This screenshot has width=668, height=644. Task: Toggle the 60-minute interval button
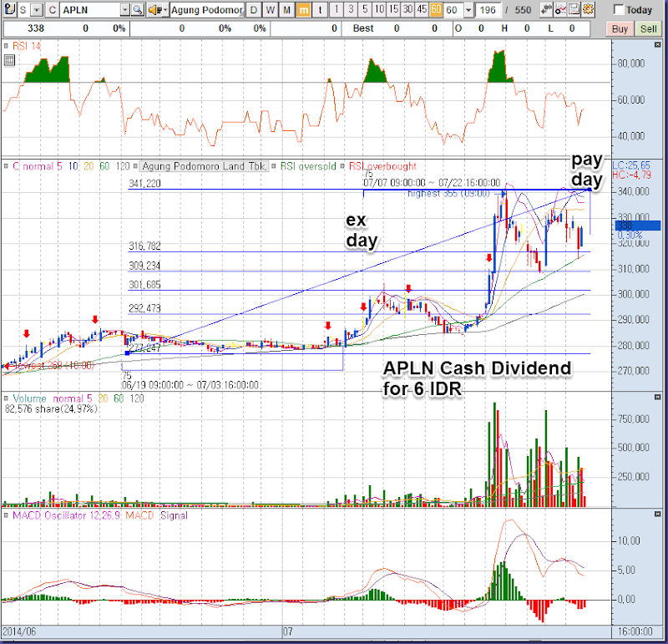coord(436,10)
